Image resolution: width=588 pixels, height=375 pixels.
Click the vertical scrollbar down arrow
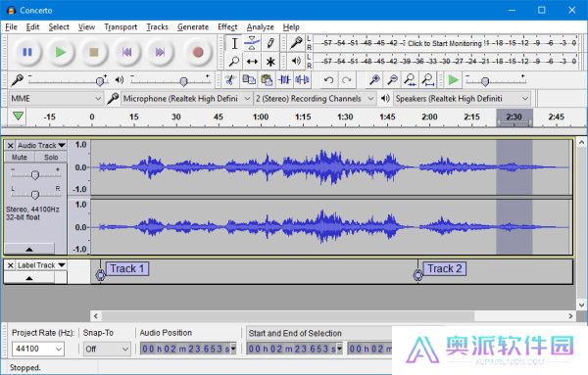click(x=581, y=305)
